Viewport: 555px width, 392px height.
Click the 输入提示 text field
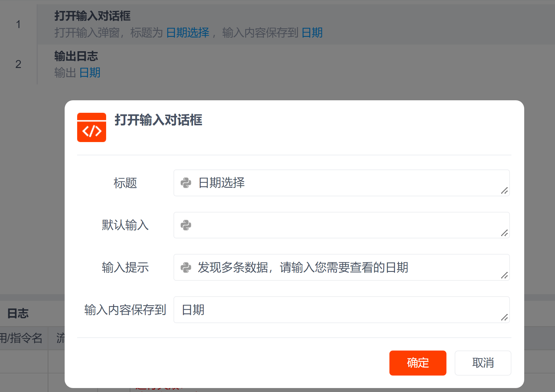point(345,268)
